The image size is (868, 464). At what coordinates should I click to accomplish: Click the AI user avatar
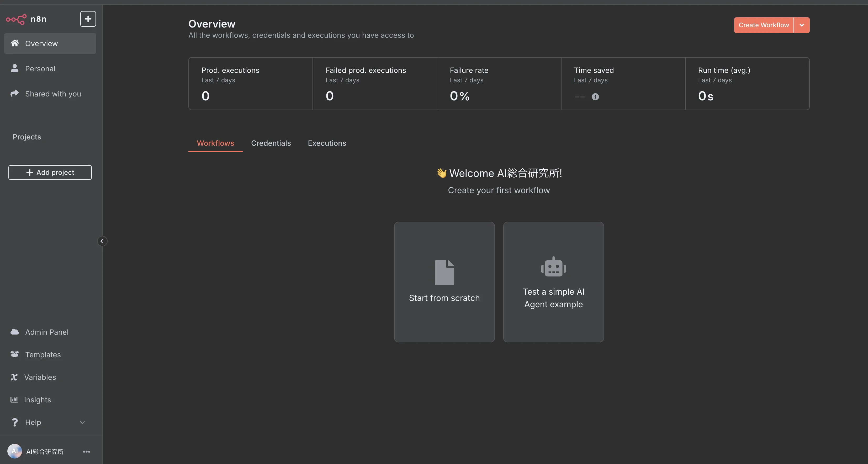coord(14,451)
